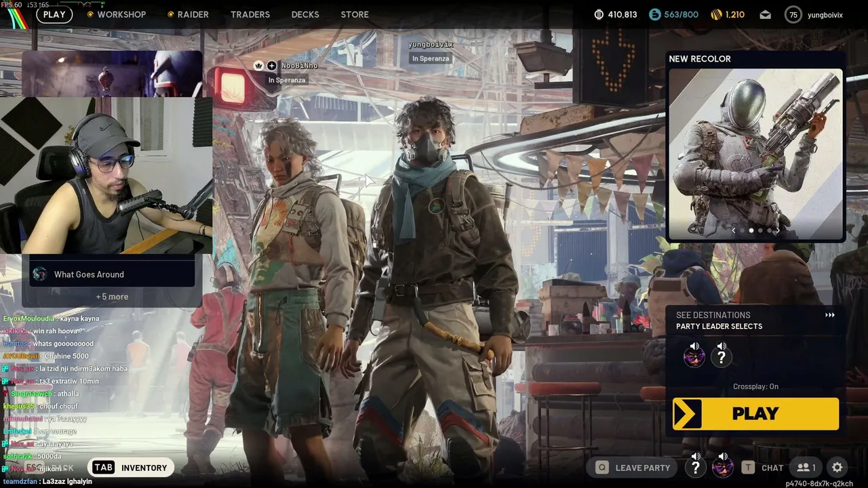This screenshot has height=488, width=868.
Task: Select the What Goes Around quest entry
Action: click(113, 274)
